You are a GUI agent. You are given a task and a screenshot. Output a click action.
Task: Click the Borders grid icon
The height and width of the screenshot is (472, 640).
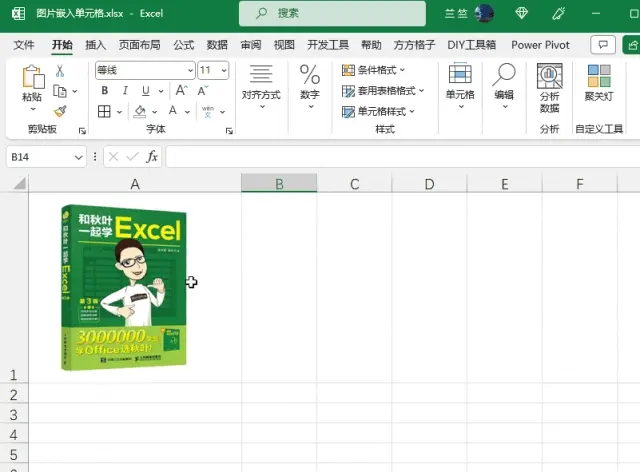104,111
